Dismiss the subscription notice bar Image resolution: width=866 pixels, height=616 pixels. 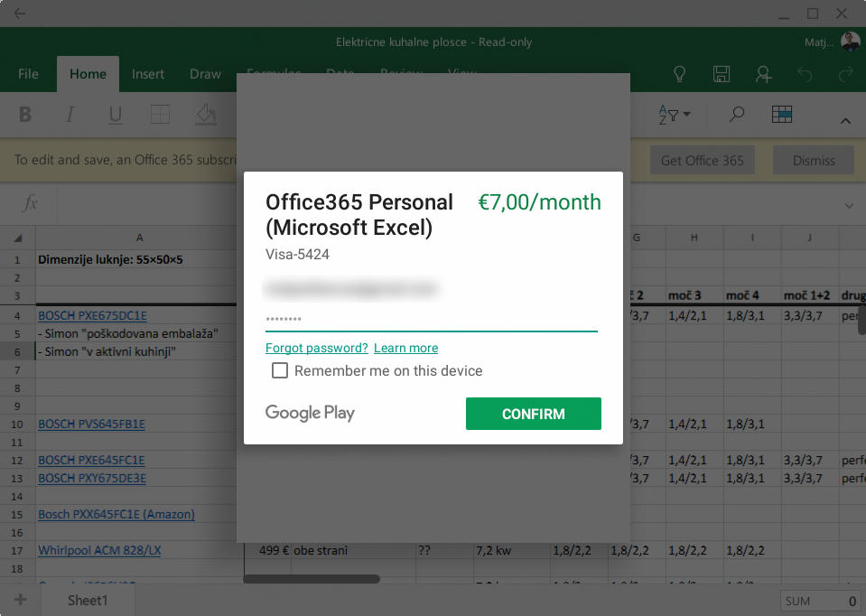coord(814,161)
